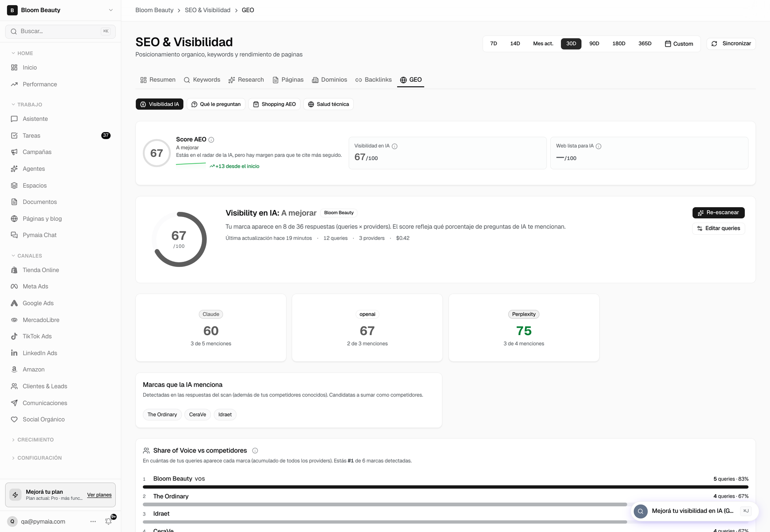The width and height of the screenshot is (770, 532).
Task: Select Shopping AEO sub-view
Action: (x=274, y=104)
